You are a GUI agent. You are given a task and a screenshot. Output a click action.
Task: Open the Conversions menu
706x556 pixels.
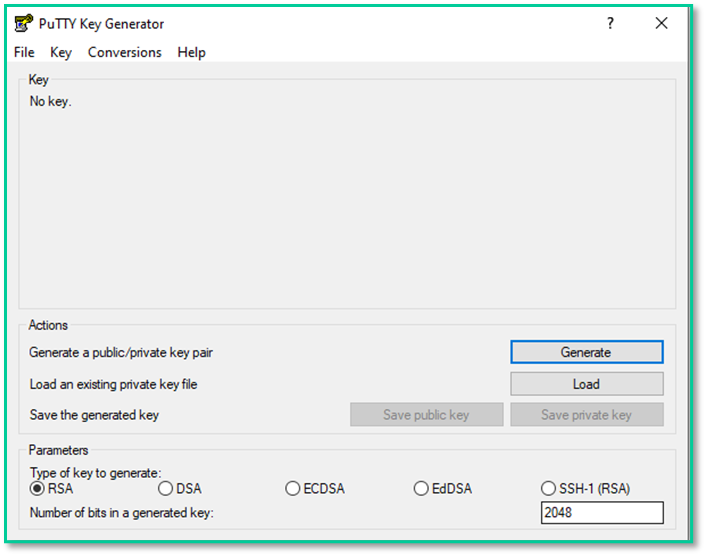click(124, 52)
